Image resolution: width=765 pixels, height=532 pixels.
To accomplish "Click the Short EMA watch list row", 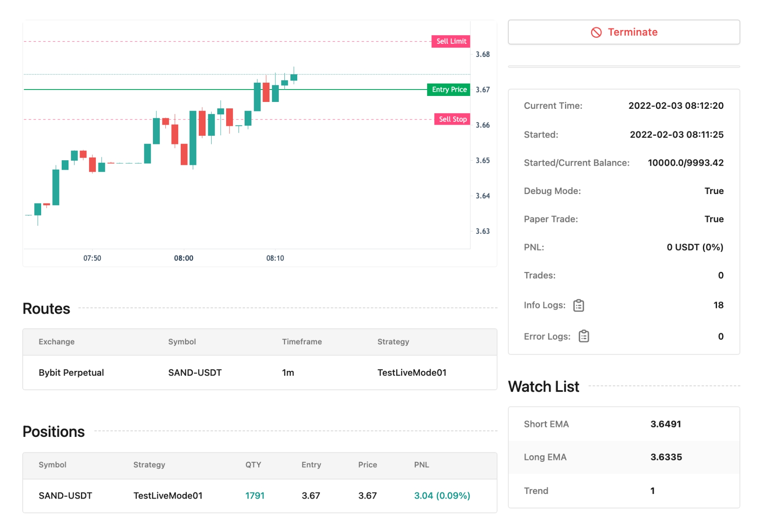I will click(624, 424).
